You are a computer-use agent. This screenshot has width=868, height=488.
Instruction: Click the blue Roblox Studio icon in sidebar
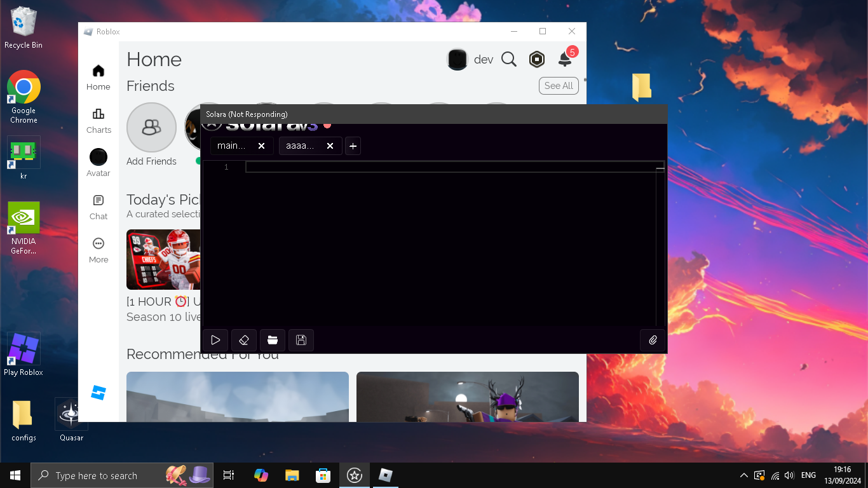pyautogui.click(x=98, y=393)
